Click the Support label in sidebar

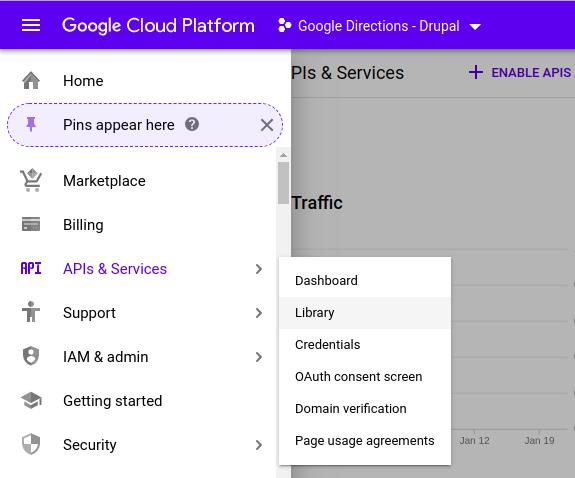pyautogui.click(x=89, y=313)
